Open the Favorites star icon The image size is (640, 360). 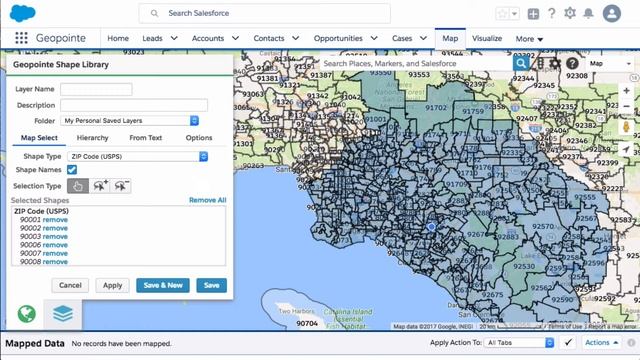pyautogui.click(x=502, y=13)
